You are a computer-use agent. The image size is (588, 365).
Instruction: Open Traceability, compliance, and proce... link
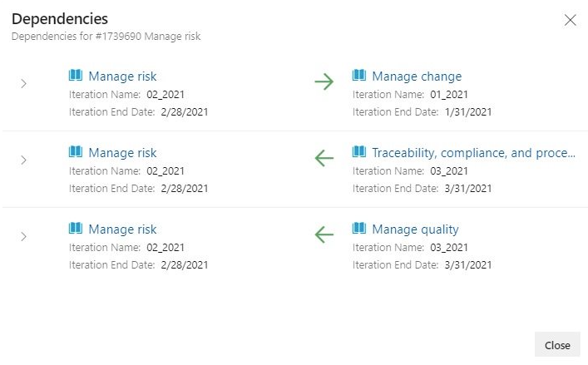pos(473,153)
